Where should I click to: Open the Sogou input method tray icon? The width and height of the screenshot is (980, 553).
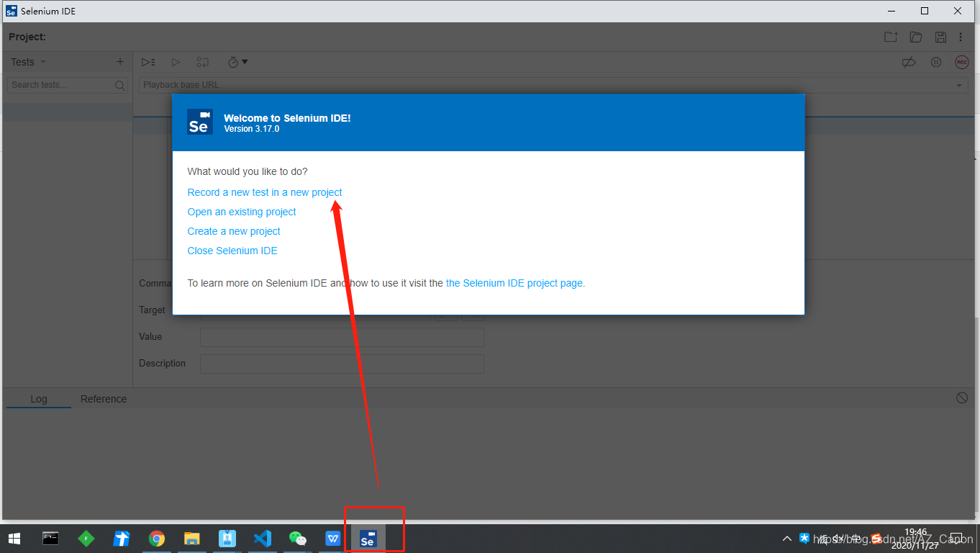tap(876, 538)
